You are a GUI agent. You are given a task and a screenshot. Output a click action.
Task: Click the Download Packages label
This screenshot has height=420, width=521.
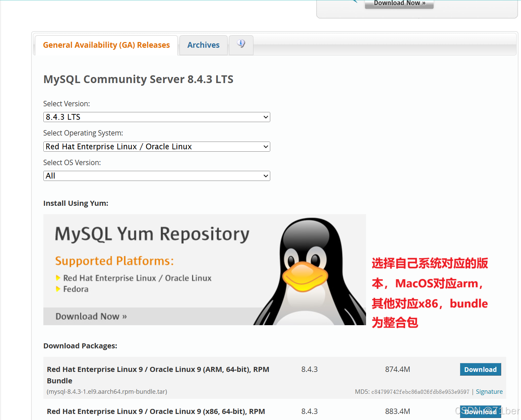point(80,346)
